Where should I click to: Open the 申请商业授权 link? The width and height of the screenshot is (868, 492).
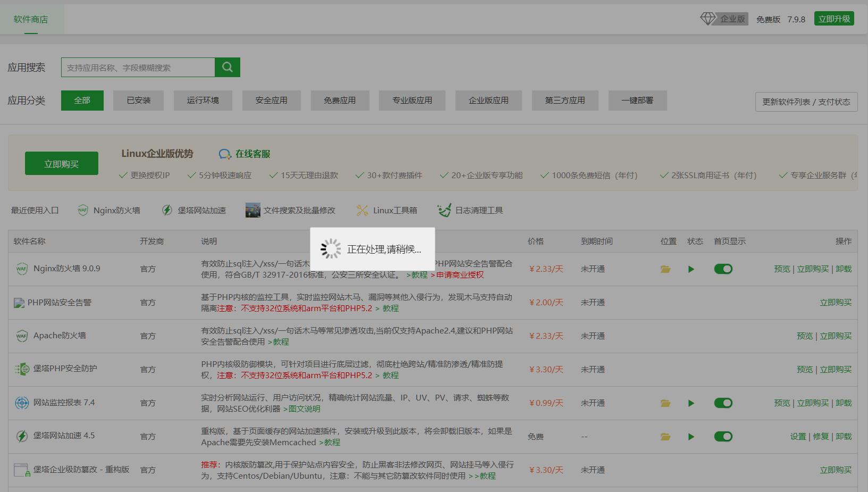458,276
